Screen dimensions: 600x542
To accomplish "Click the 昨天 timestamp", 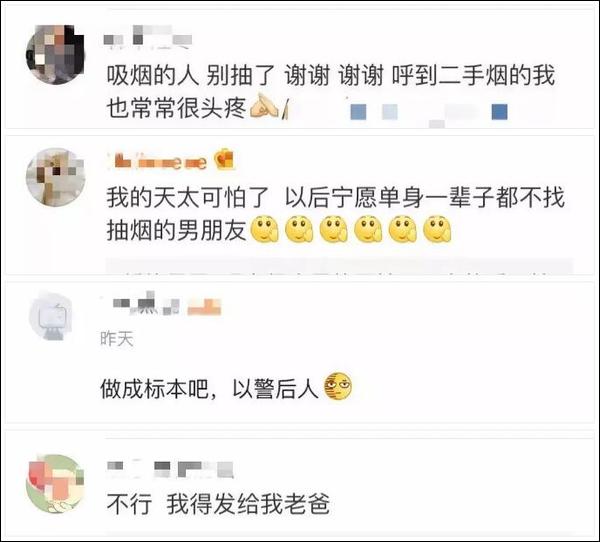I will [x=117, y=339].
